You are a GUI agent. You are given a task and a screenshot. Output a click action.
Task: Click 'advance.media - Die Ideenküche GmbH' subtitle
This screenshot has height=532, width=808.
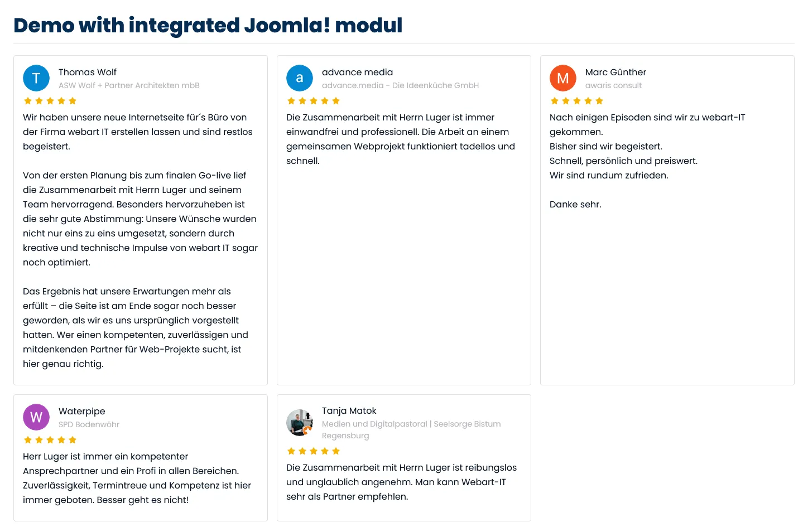pyautogui.click(x=400, y=85)
